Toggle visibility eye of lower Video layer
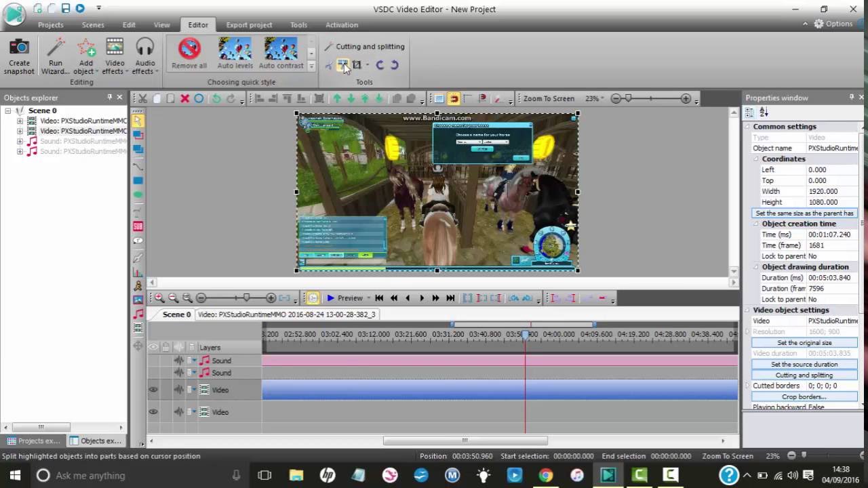Viewport: 868px width, 488px height. tap(153, 412)
